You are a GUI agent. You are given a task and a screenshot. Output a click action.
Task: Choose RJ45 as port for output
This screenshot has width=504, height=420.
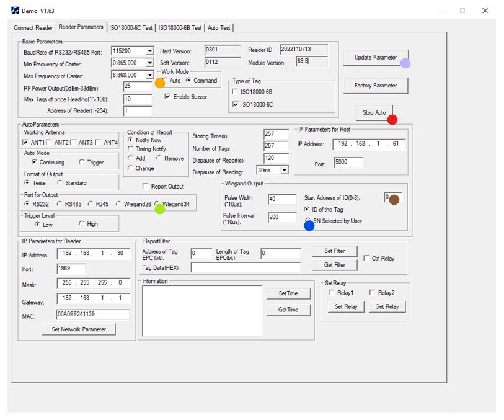pyautogui.click(x=91, y=203)
